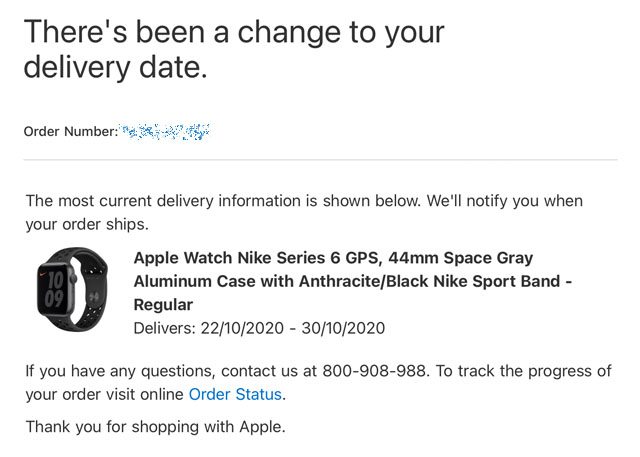
Task: Click the word Regular in product name
Action: pyautogui.click(x=163, y=305)
